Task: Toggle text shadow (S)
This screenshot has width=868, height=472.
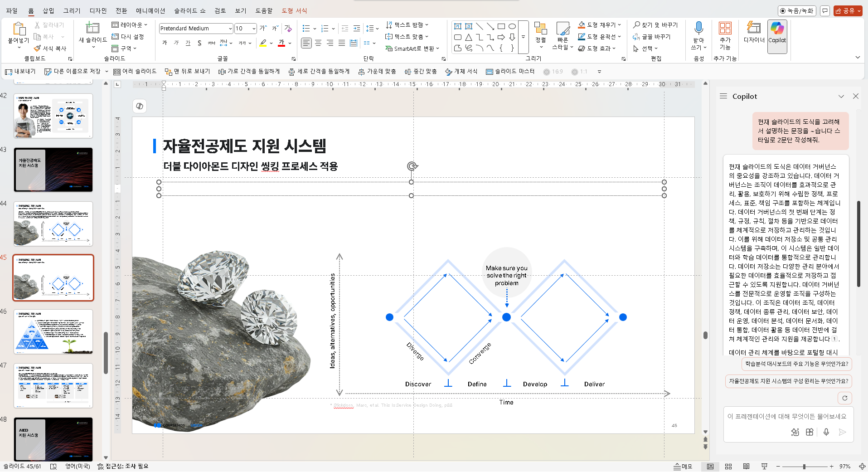Action: (199, 43)
